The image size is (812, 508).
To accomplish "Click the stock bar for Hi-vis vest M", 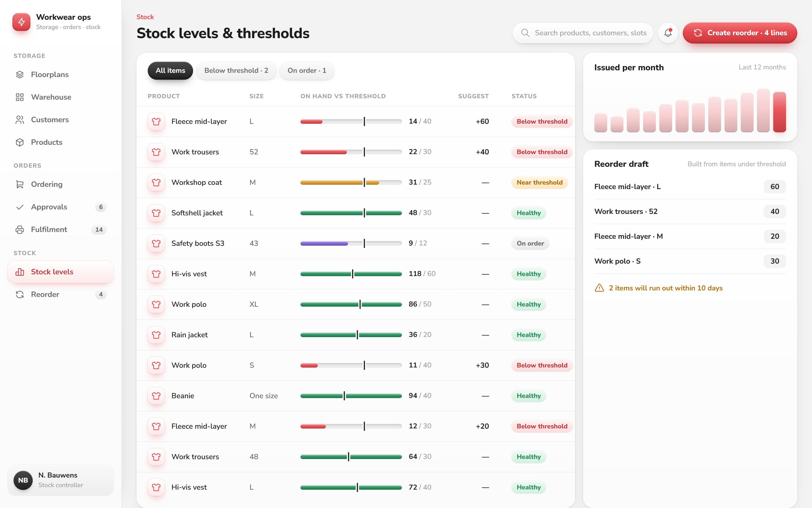I will [x=351, y=274].
